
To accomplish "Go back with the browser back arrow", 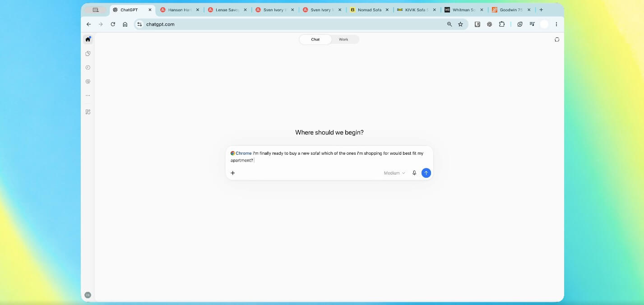I will [88, 24].
